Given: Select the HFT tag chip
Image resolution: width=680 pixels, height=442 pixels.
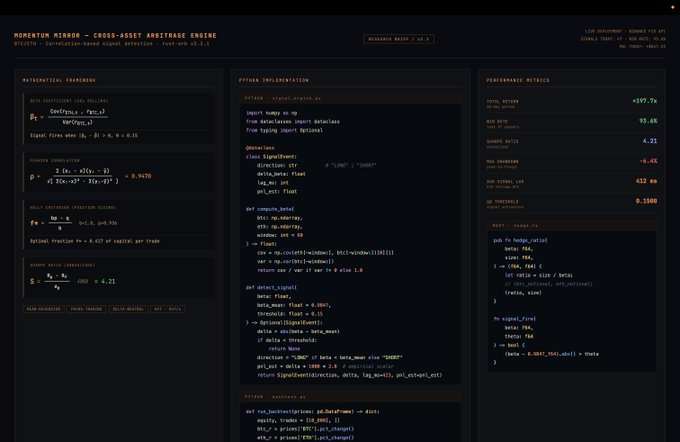Looking at the screenshot, I should [168, 309].
